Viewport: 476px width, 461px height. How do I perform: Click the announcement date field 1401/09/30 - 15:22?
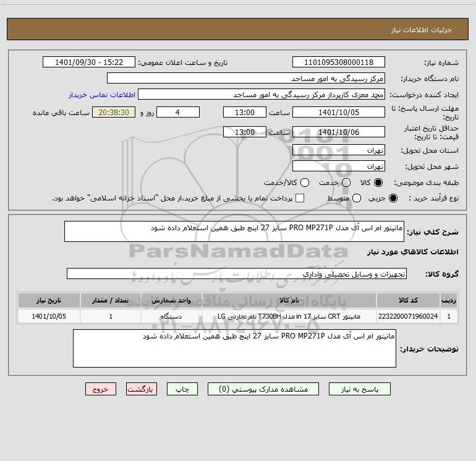coord(89,62)
